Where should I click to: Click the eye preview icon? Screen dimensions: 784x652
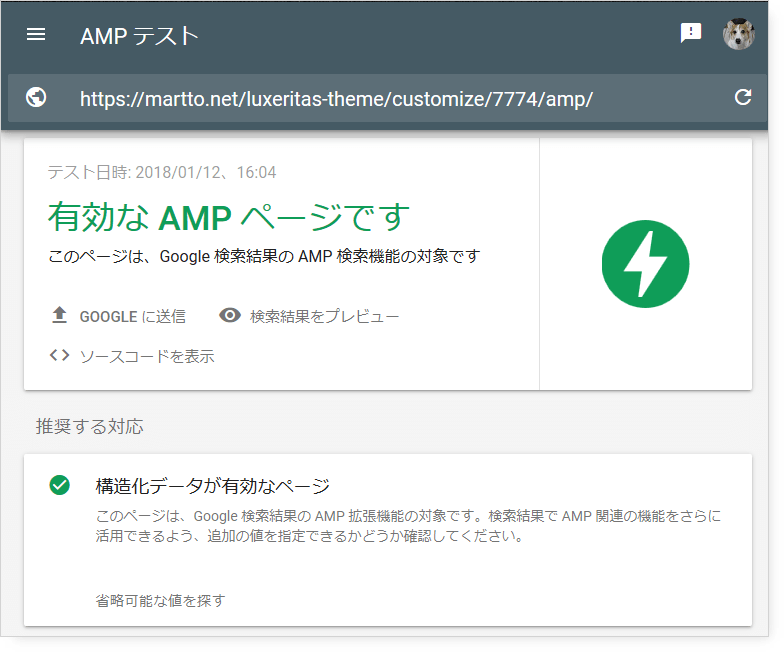[230, 316]
